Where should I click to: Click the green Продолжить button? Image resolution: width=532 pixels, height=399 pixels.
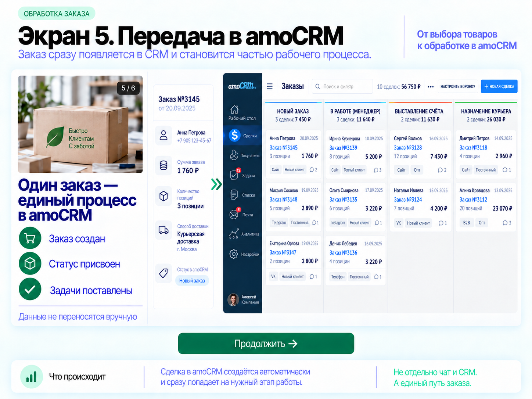point(266,344)
